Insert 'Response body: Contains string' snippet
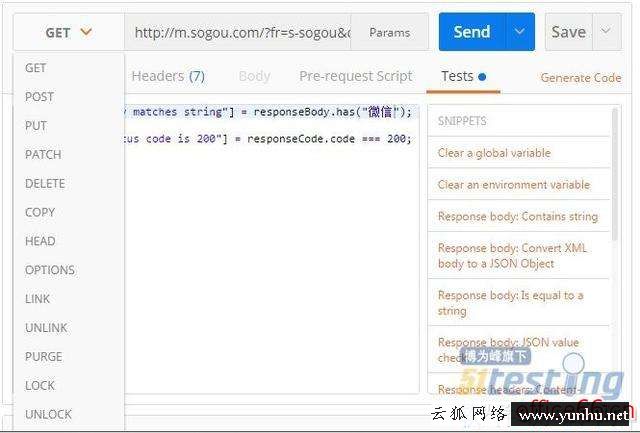The height and width of the screenshot is (433, 640). 519,216
